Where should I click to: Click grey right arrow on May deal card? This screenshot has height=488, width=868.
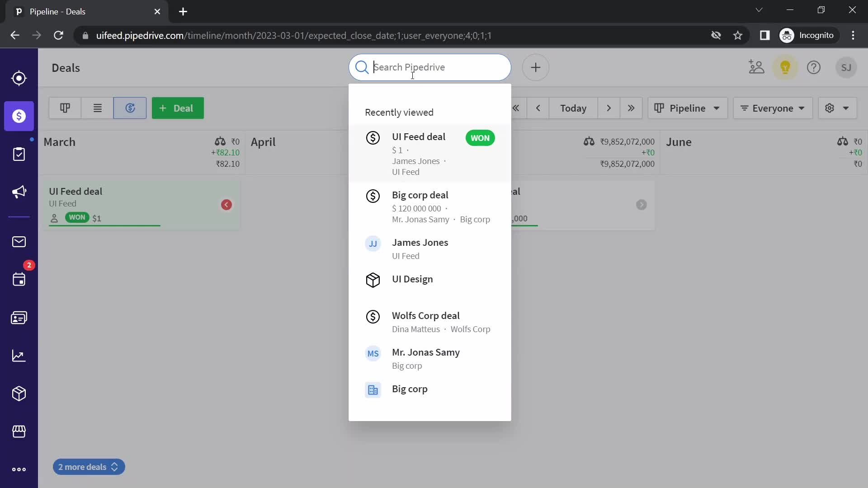tap(641, 205)
